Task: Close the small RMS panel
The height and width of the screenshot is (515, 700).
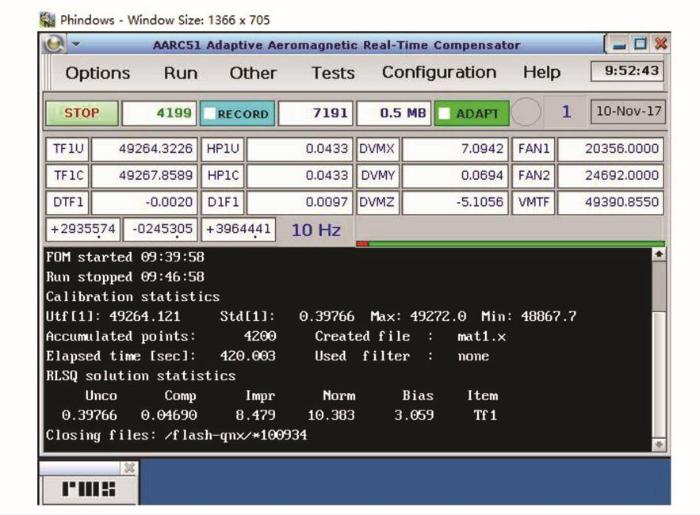Action: [x=129, y=468]
